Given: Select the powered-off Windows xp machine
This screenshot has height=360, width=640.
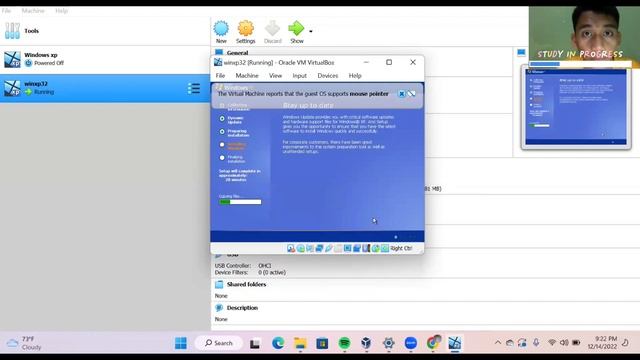Looking at the screenshot, I should (105, 59).
